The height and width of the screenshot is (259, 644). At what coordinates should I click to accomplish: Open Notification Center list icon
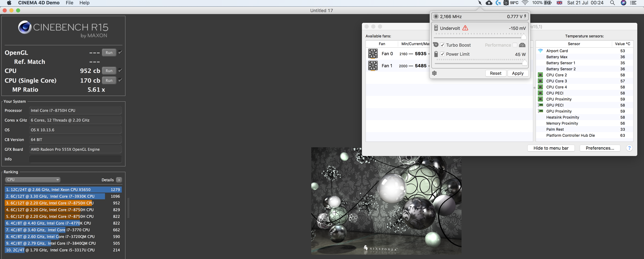633,3
